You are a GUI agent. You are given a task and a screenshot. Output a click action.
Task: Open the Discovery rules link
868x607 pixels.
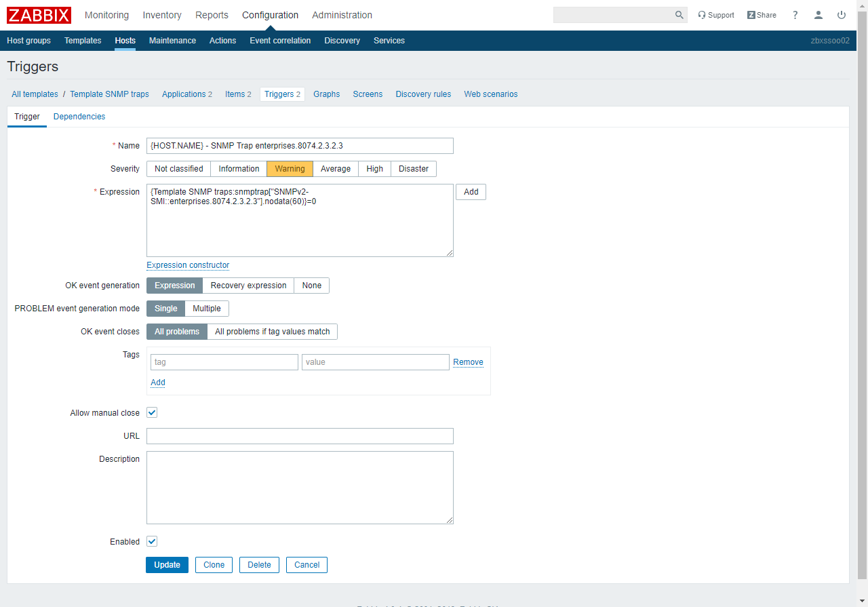tap(423, 94)
